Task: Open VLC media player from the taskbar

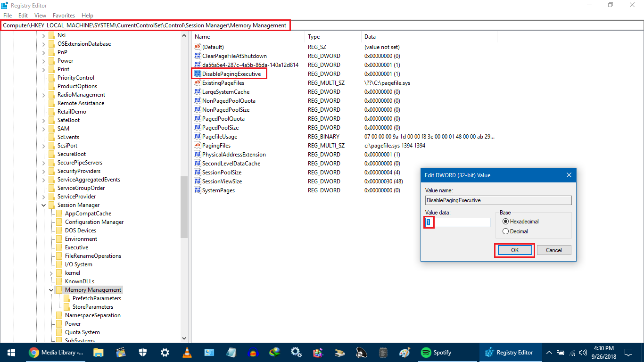Action: (187, 353)
